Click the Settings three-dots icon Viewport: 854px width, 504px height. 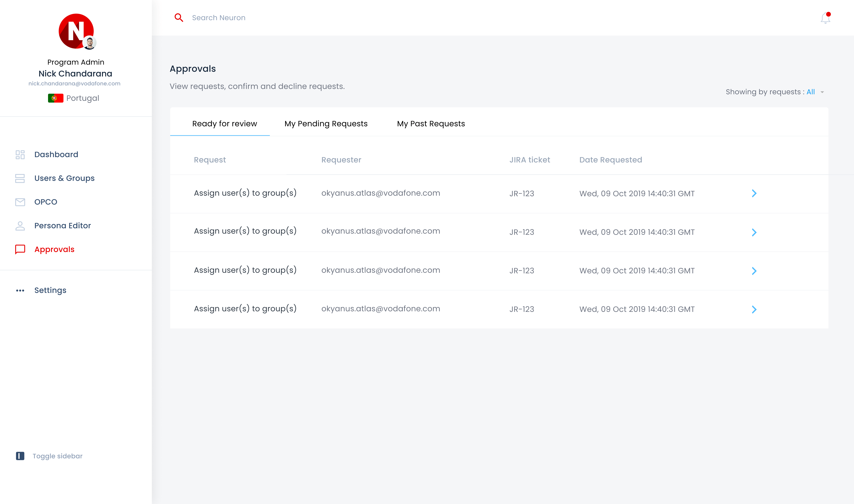point(20,290)
